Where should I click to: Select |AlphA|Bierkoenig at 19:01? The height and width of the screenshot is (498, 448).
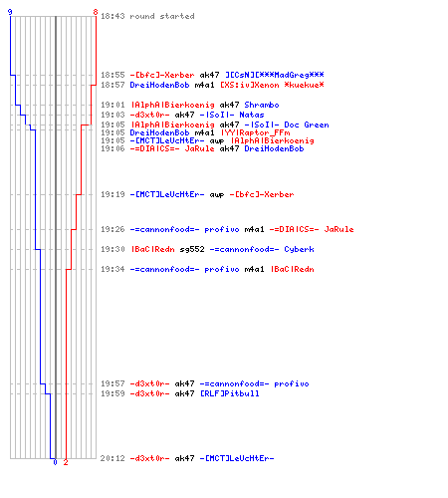tap(172, 105)
